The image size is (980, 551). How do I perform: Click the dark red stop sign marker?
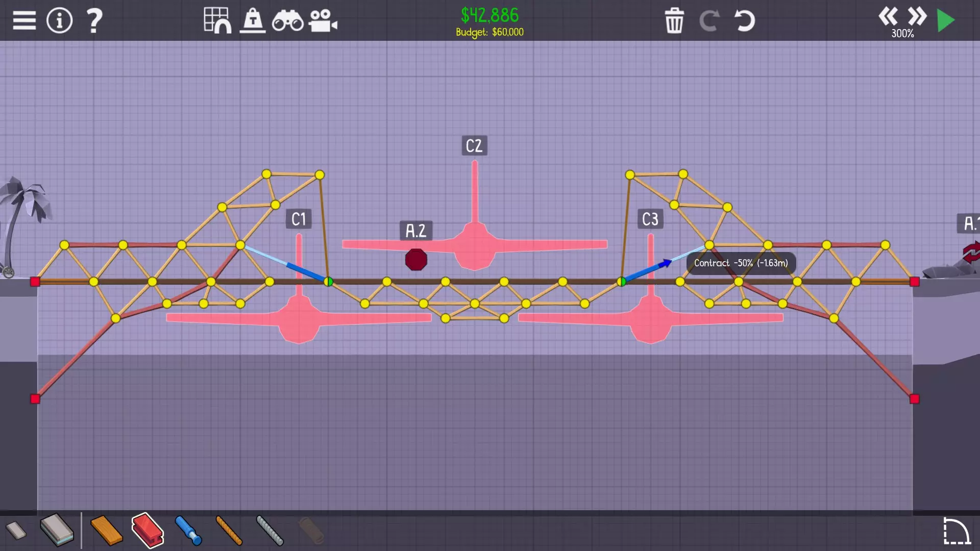pyautogui.click(x=416, y=260)
